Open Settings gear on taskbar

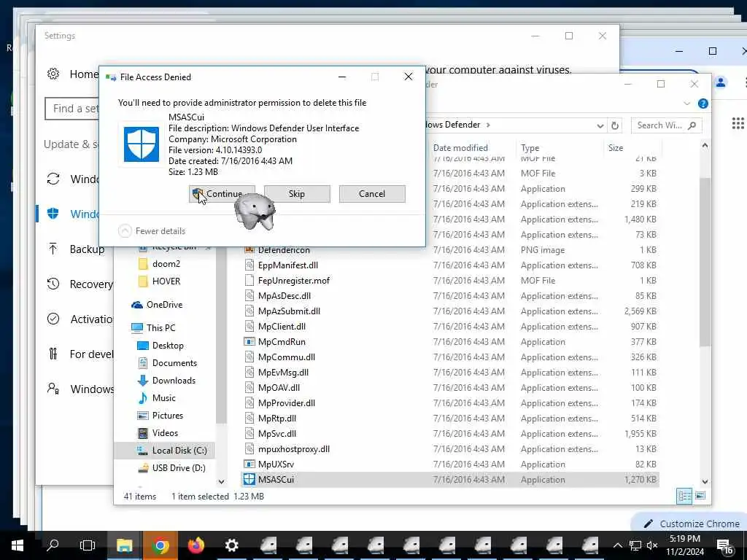coord(231,545)
